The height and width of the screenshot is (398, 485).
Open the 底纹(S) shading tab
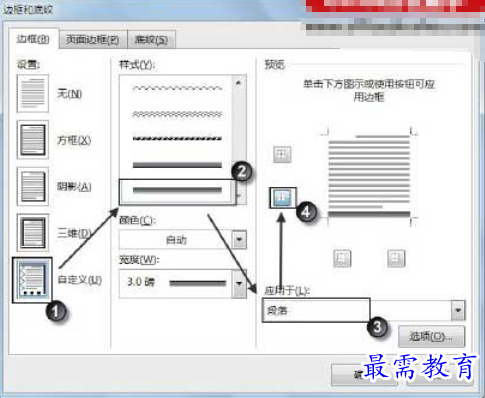pos(151,40)
